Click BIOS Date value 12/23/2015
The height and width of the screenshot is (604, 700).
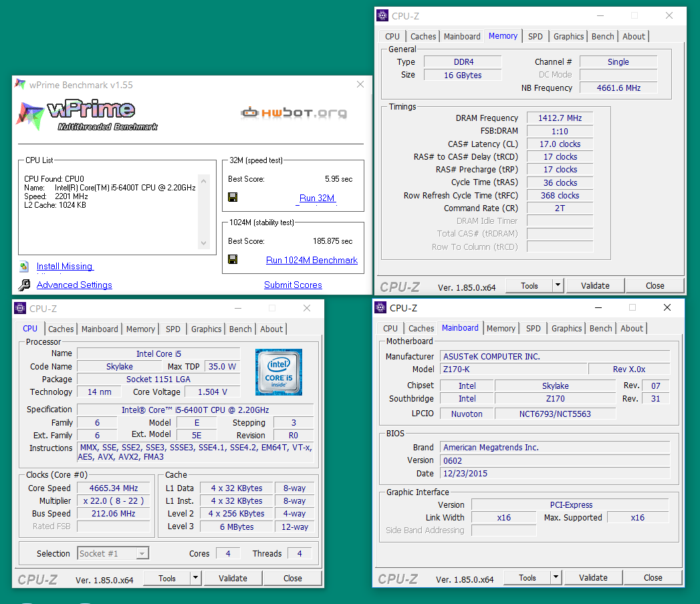pyautogui.click(x=555, y=474)
